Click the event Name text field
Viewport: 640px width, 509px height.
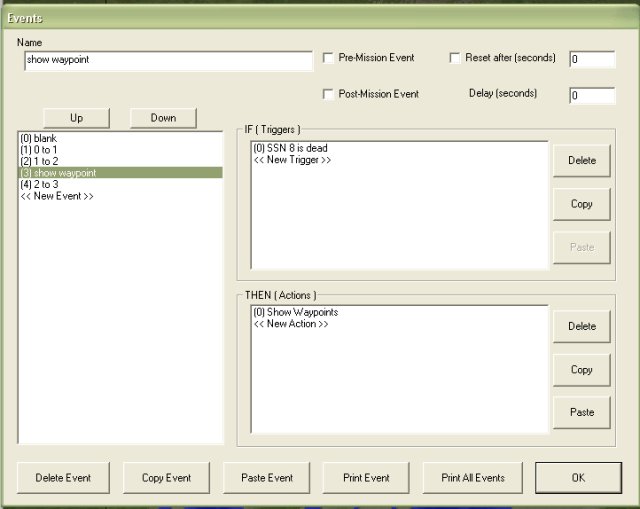(168, 61)
